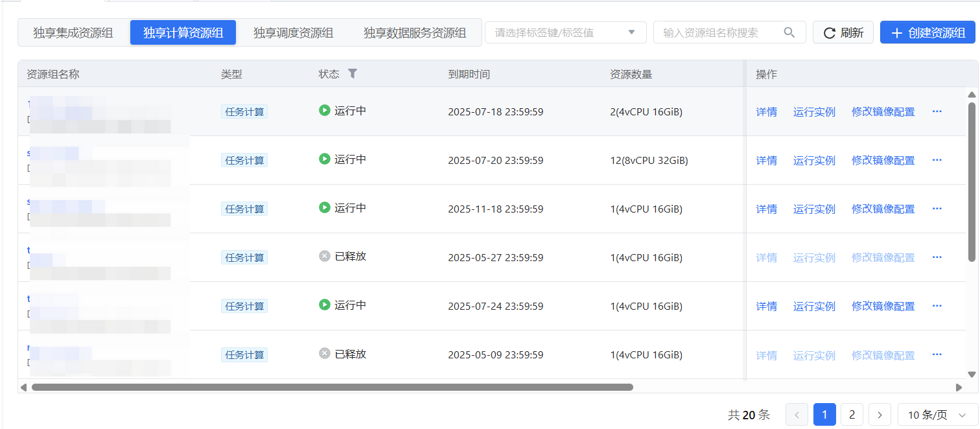Open more actions for the 2025-07-18 row
980x429 pixels.
(x=937, y=111)
